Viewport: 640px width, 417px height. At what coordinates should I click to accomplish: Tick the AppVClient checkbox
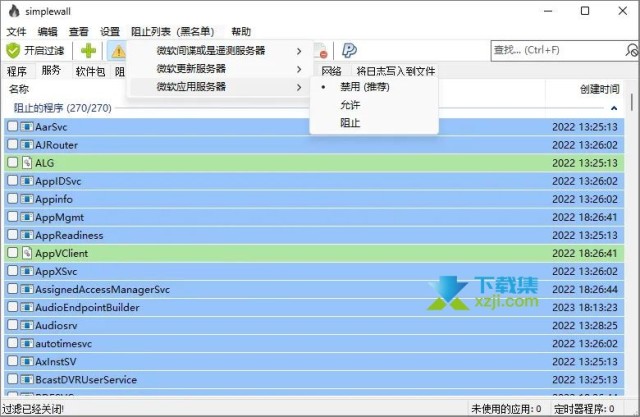coord(13,253)
